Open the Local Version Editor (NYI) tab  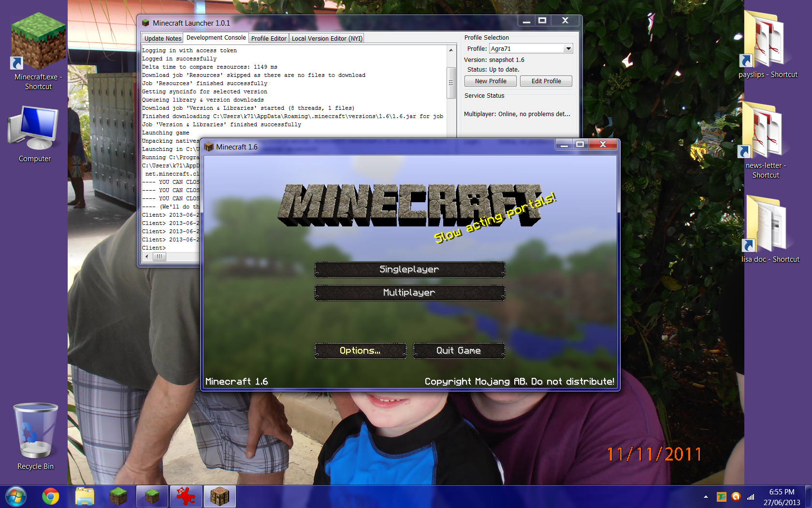pyautogui.click(x=327, y=38)
